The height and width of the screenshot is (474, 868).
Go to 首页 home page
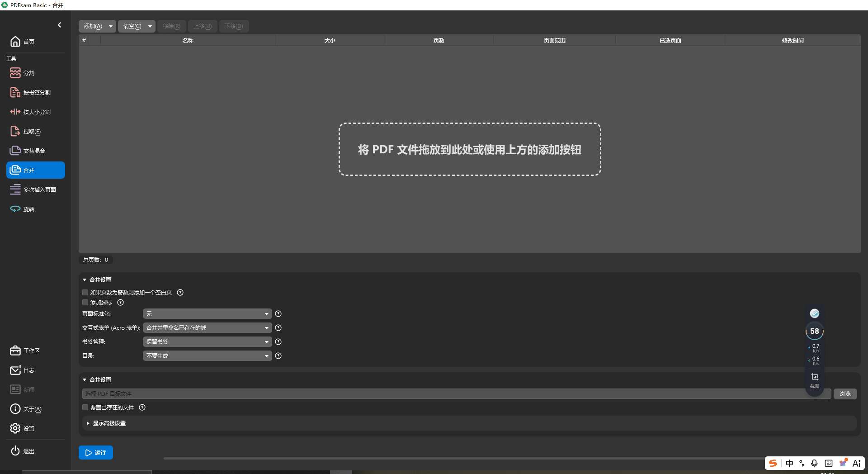(29, 41)
